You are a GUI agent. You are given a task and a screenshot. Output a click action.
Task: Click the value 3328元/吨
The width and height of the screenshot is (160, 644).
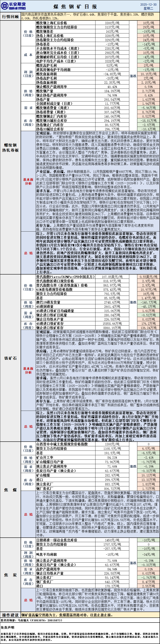112,61
